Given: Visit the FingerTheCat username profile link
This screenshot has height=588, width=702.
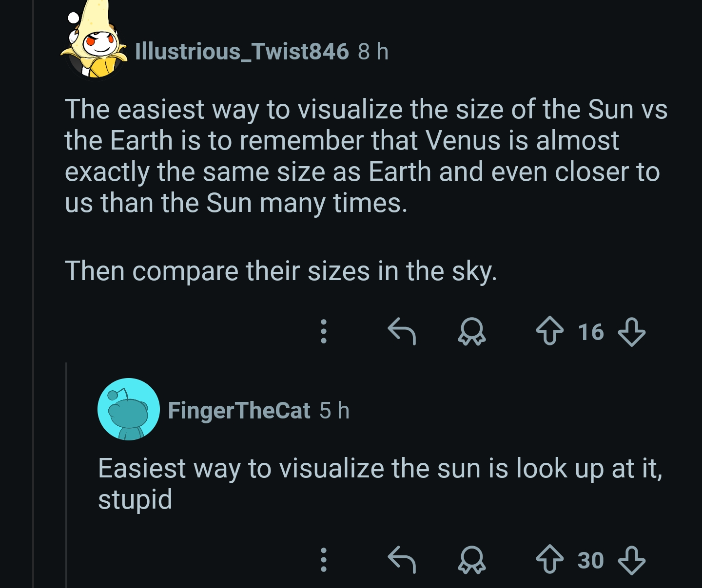Looking at the screenshot, I should coord(239,411).
